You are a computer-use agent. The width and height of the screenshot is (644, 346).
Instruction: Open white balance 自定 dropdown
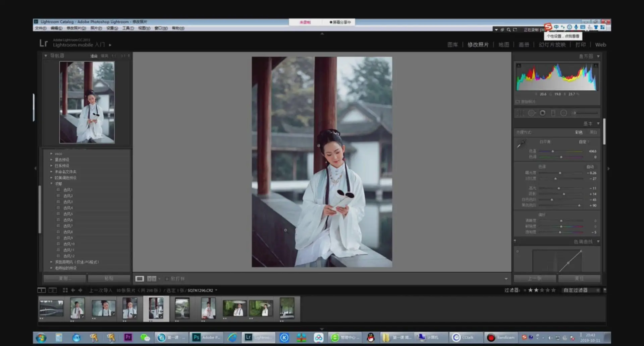coord(584,142)
